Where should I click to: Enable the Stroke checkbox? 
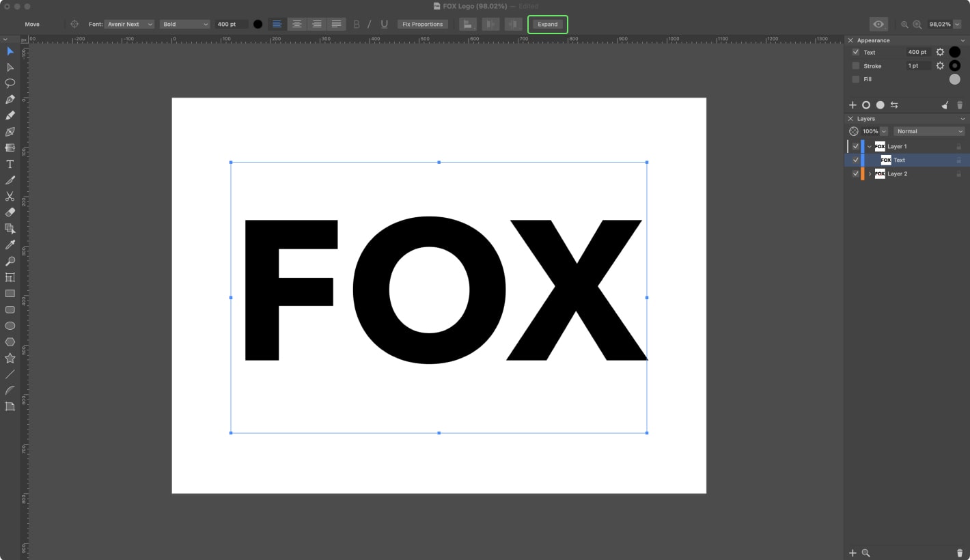[x=855, y=66]
